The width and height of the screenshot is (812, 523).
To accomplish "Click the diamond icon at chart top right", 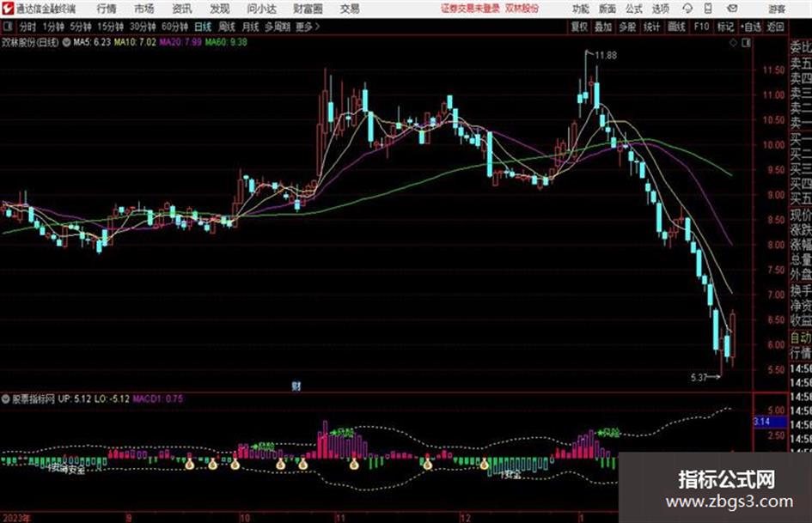I will tap(733, 43).
